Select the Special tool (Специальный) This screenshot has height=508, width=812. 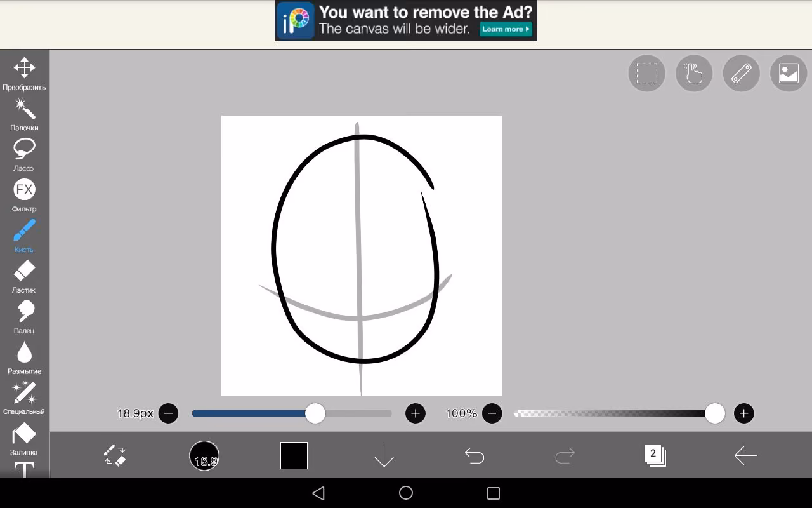(x=24, y=399)
